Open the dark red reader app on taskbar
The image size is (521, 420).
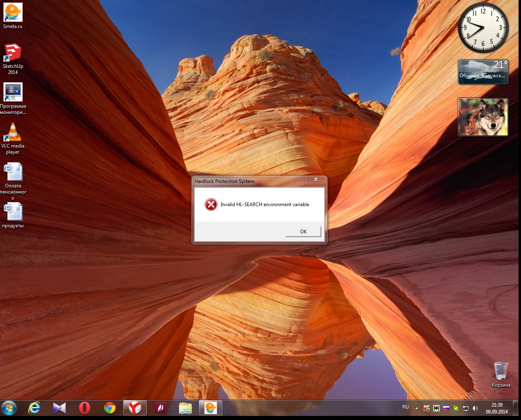point(160,408)
